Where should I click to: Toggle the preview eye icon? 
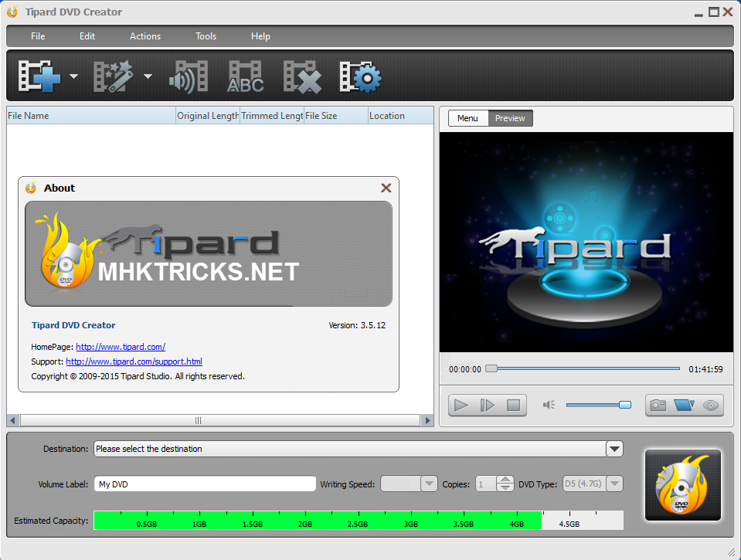(x=711, y=406)
